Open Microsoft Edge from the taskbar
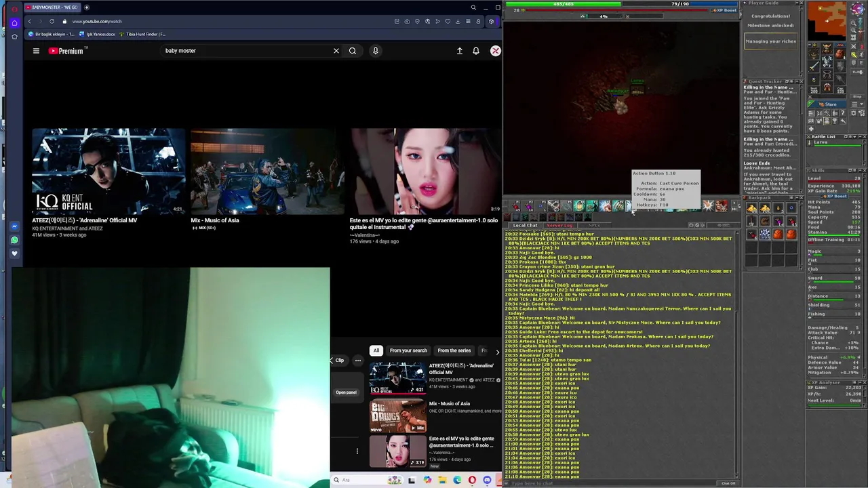Viewport: 868px width, 488px height. (x=457, y=480)
